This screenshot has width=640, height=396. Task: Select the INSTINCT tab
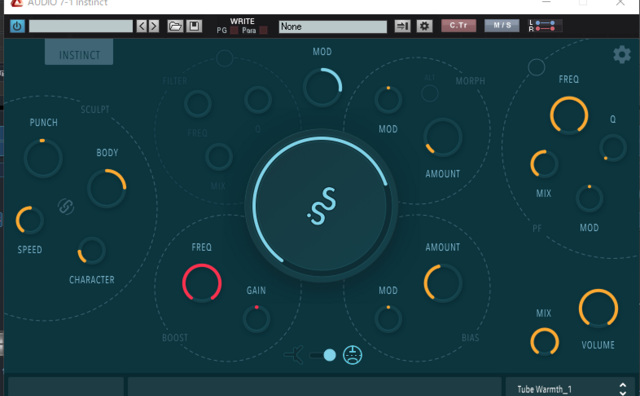[x=79, y=52]
